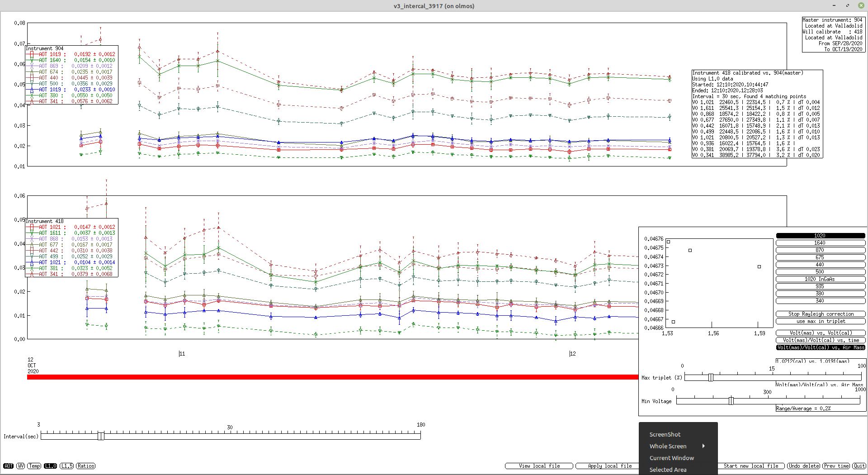Click AOT 868 legend entry, Instrument 418
This screenshot has width=868, height=475.
pyautogui.click(x=71, y=239)
